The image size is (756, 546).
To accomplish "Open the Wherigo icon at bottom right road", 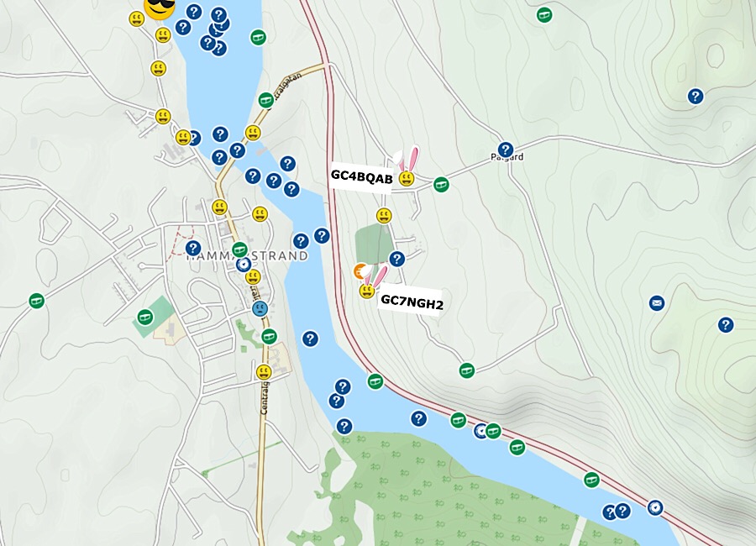I will [654, 507].
